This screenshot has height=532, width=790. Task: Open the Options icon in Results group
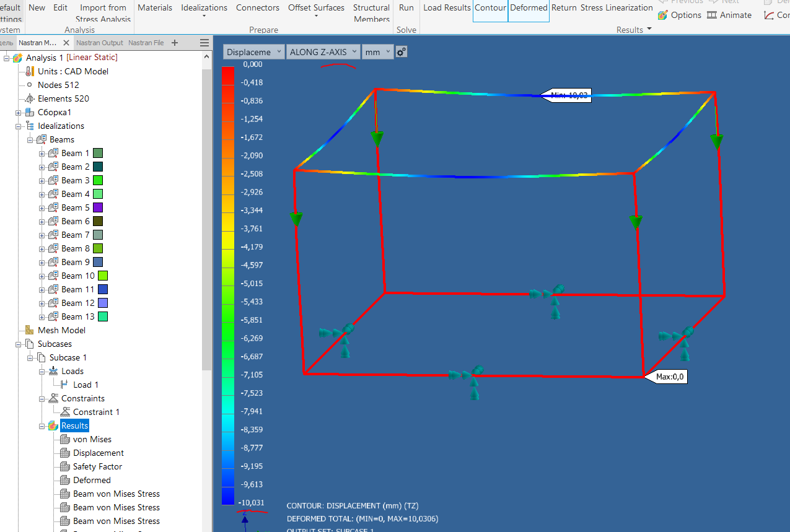pos(679,14)
